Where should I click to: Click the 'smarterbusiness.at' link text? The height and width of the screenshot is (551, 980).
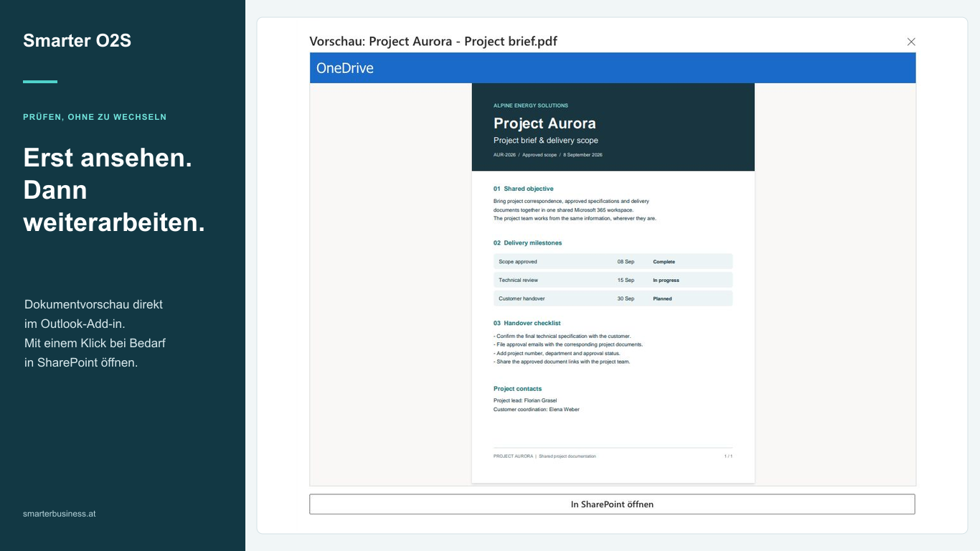(60, 514)
